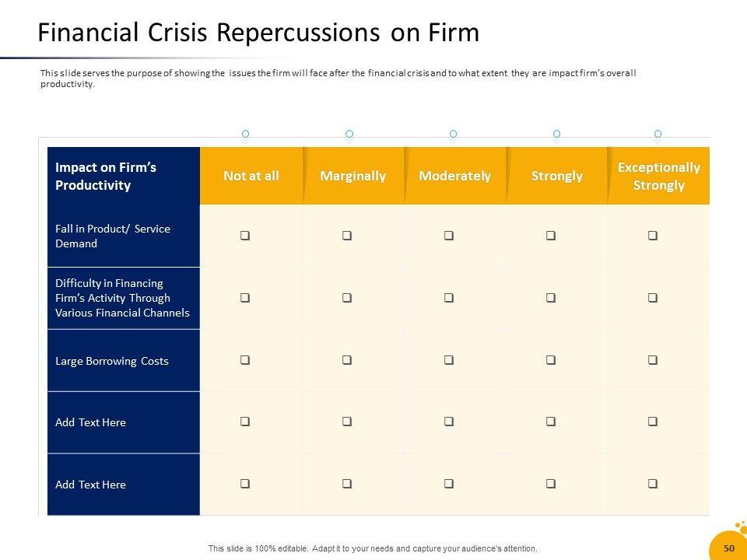Select the 'Financial Crisis Repercussions on Firm' title
Screen dimensions: 747x560
point(258,33)
